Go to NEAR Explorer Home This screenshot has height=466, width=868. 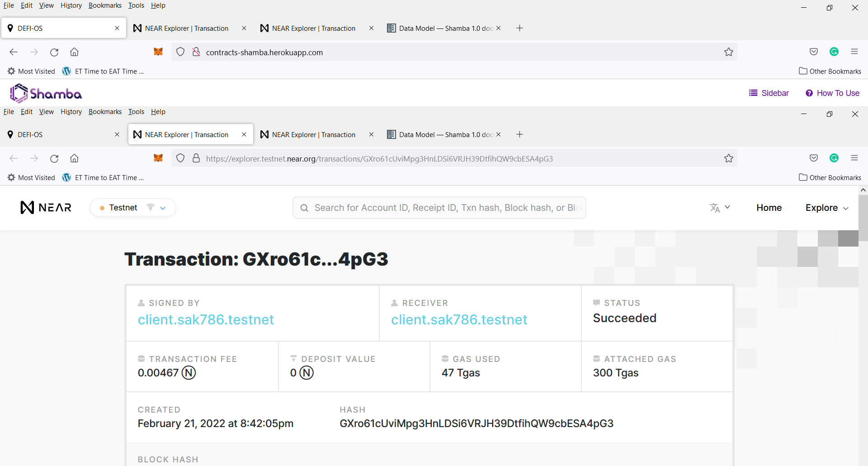[x=769, y=208]
